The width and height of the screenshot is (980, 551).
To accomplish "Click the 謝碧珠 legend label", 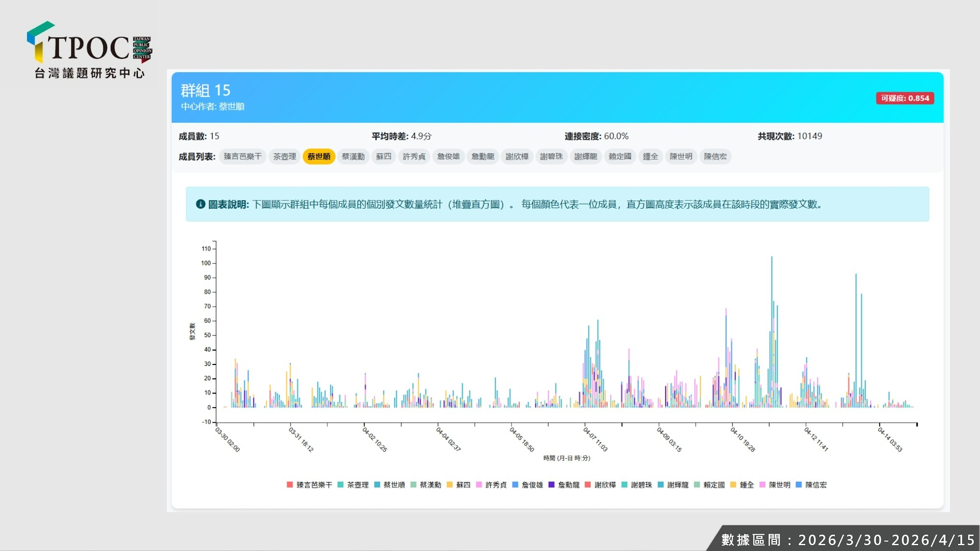I will (x=641, y=485).
